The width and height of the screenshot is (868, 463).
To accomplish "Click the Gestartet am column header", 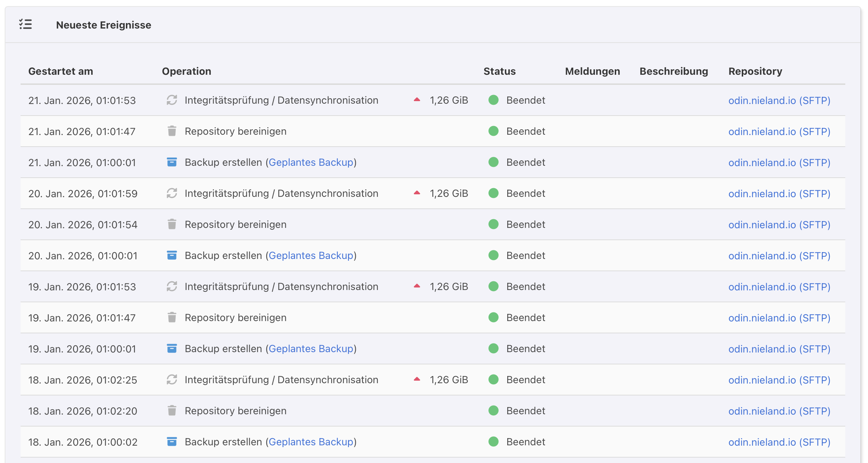I will (61, 71).
